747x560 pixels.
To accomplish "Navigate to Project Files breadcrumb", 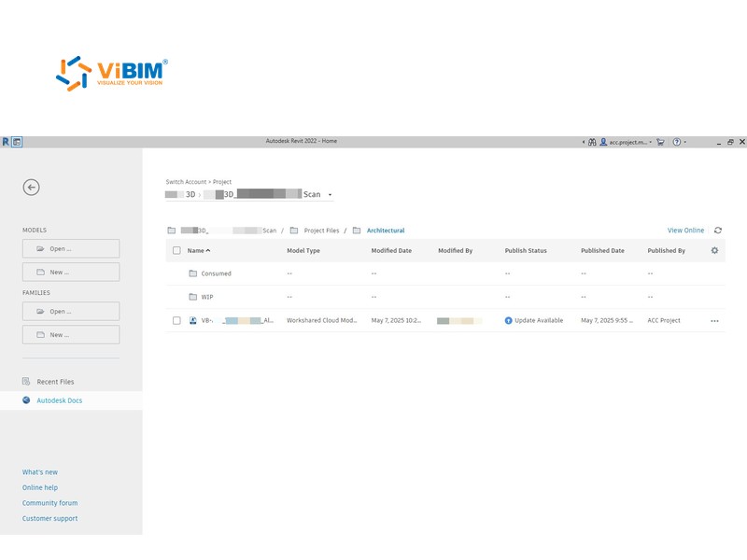I will [321, 231].
